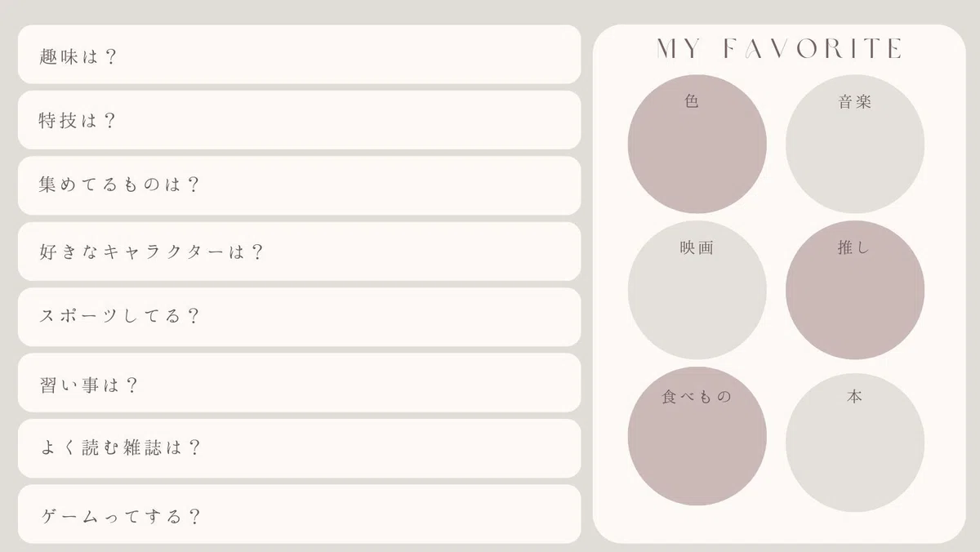Click the 色 label text
This screenshot has height=552, width=980.
[692, 102]
